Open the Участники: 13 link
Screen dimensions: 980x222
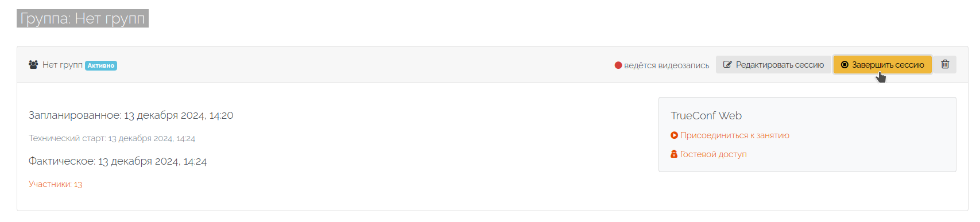[x=56, y=184]
